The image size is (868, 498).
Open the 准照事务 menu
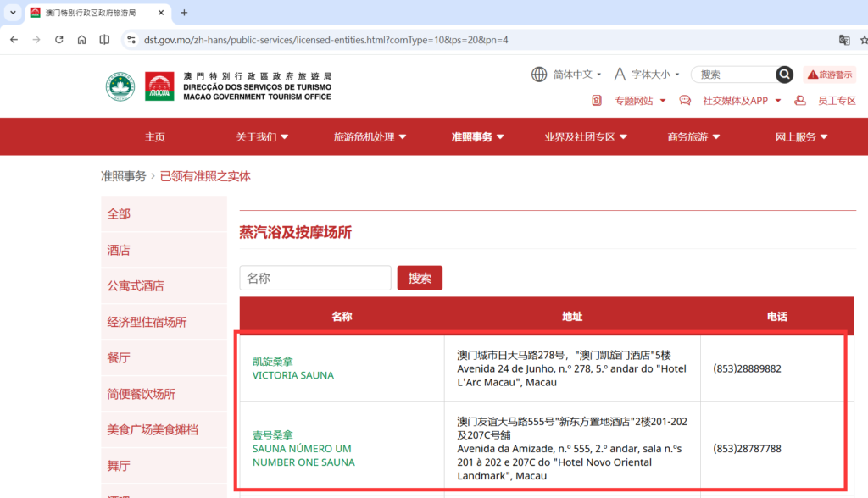[471, 136]
